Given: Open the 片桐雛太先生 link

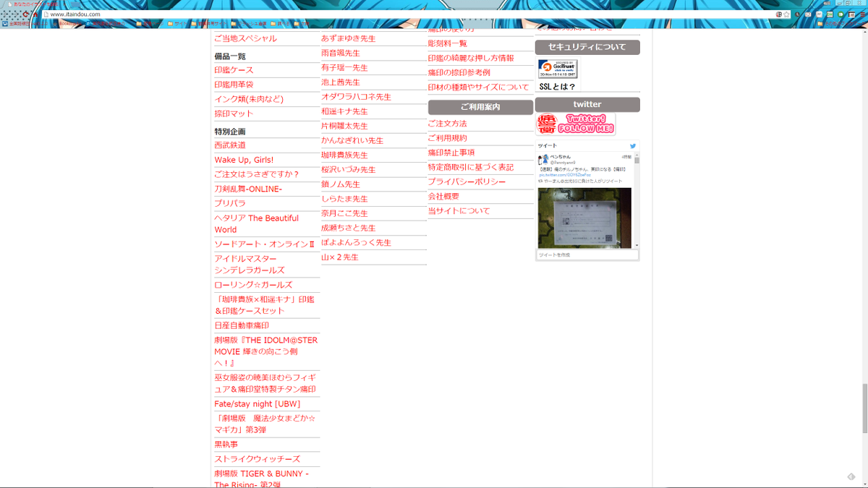Looking at the screenshot, I should (x=344, y=126).
